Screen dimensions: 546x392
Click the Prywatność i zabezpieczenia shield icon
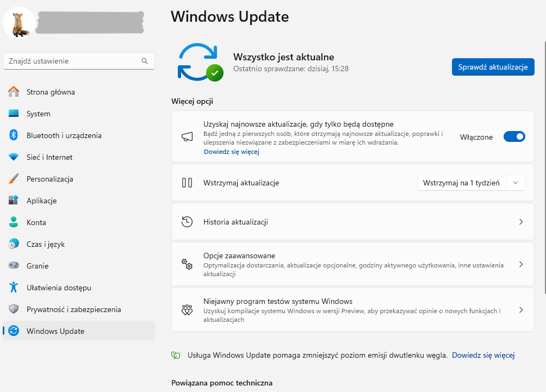(14, 309)
